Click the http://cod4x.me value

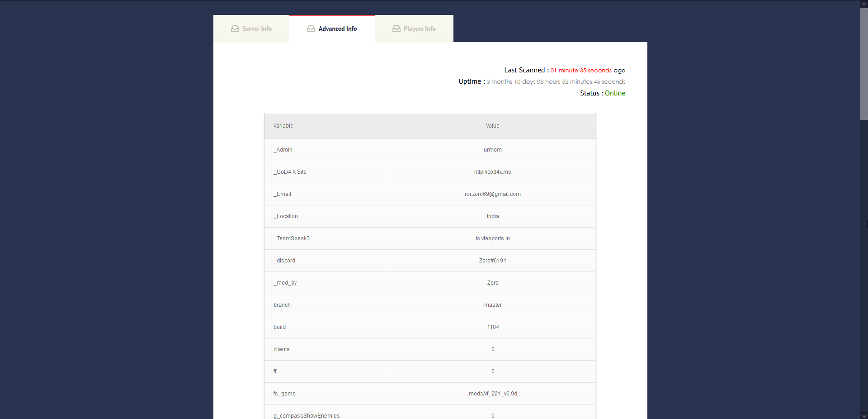(493, 172)
